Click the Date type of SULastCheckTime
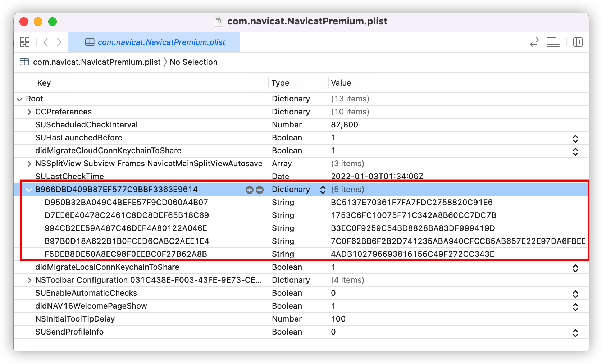Image resolution: width=602 pixels, height=364 pixels. 281,176
